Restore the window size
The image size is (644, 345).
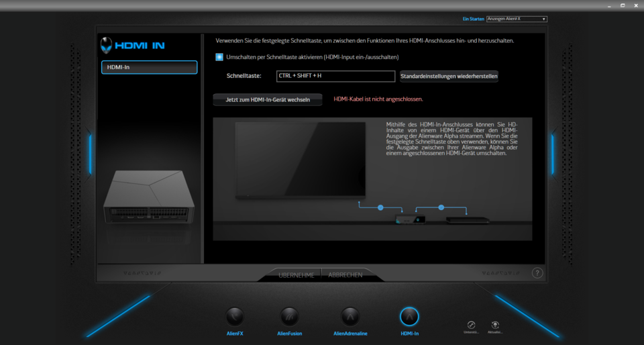pyautogui.click(x=623, y=5)
